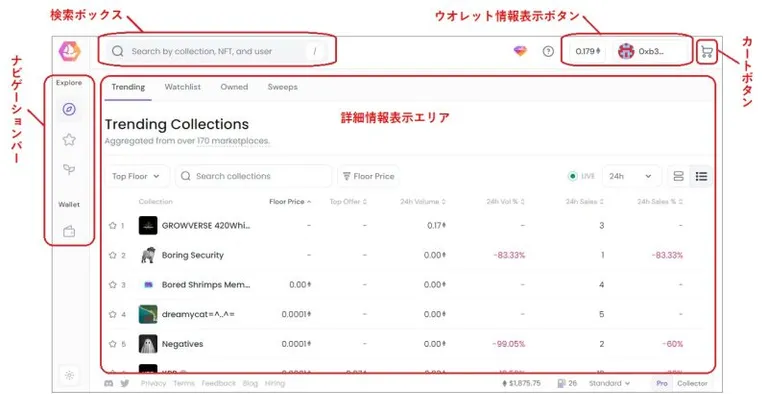The width and height of the screenshot is (768, 394).
Task: Sort by 24h Volume column header
Action: pyautogui.click(x=423, y=201)
